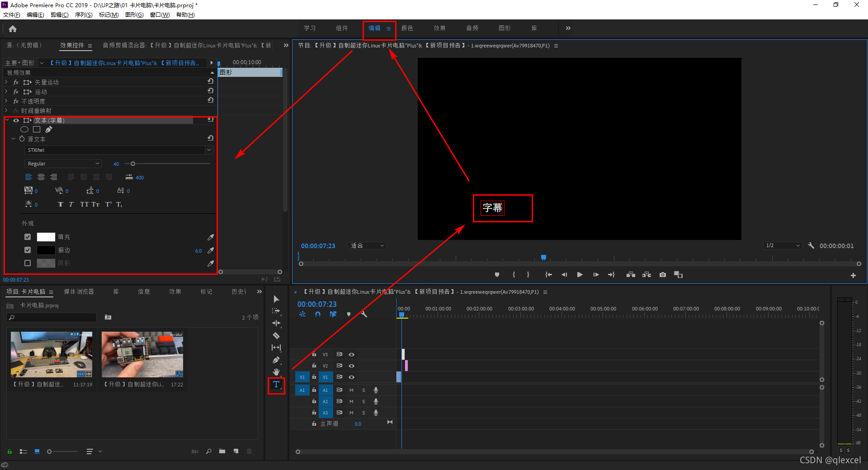Select the Type (T) tool

point(276,385)
